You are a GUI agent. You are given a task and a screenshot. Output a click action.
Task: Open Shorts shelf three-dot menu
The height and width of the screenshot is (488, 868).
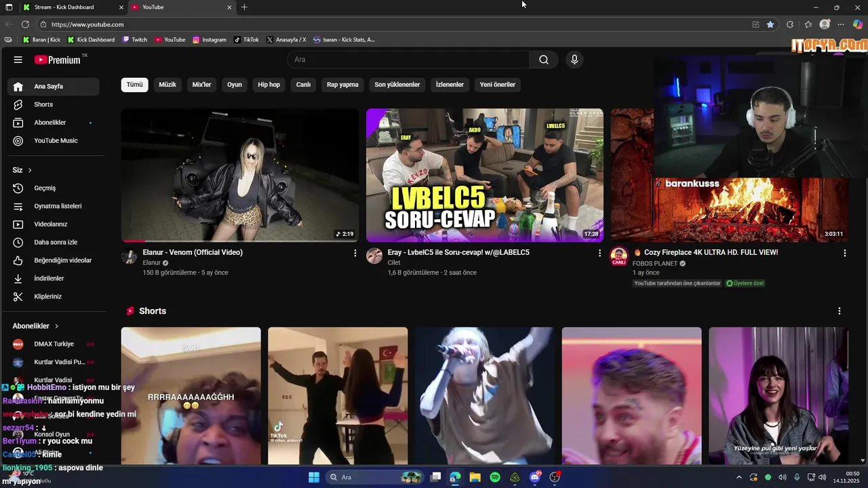[840, 311]
